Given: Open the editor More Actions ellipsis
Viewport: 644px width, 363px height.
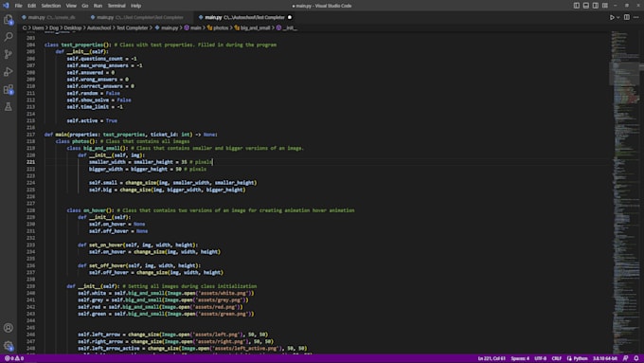Looking at the screenshot, I should [x=636, y=17].
